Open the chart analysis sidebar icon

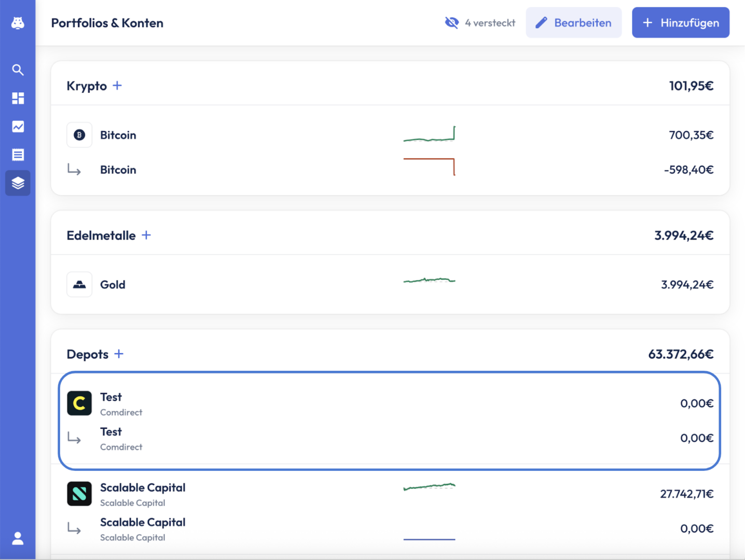[18, 127]
